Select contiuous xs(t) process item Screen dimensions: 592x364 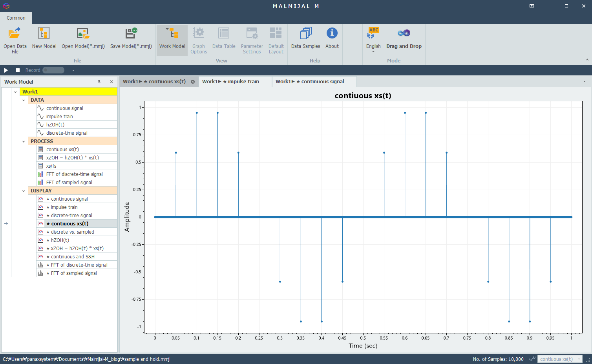click(77, 149)
